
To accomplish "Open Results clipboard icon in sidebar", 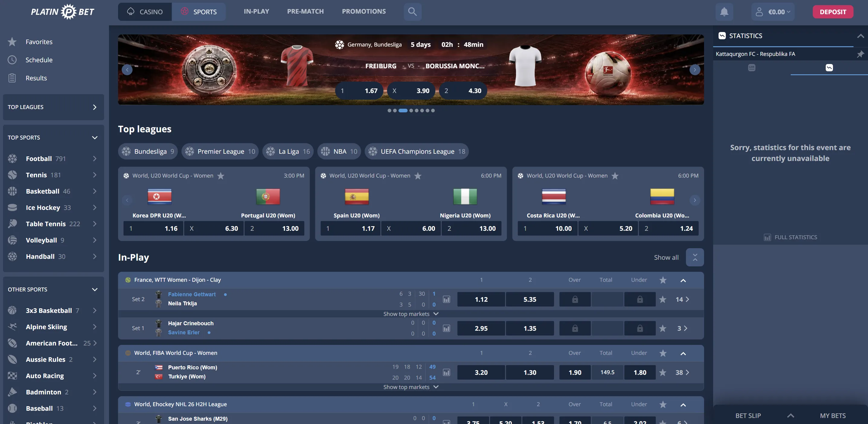I will [x=12, y=78].
